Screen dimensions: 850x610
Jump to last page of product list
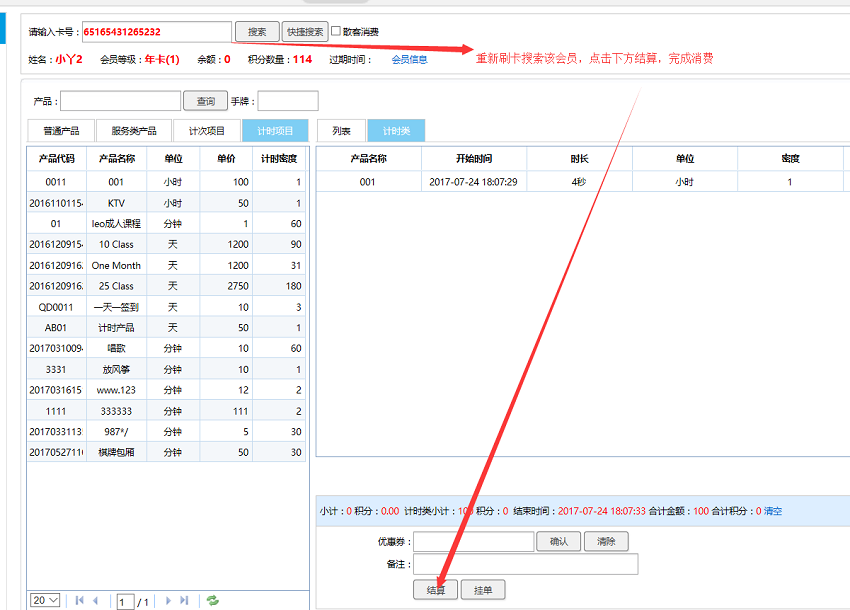click(184, 600)
